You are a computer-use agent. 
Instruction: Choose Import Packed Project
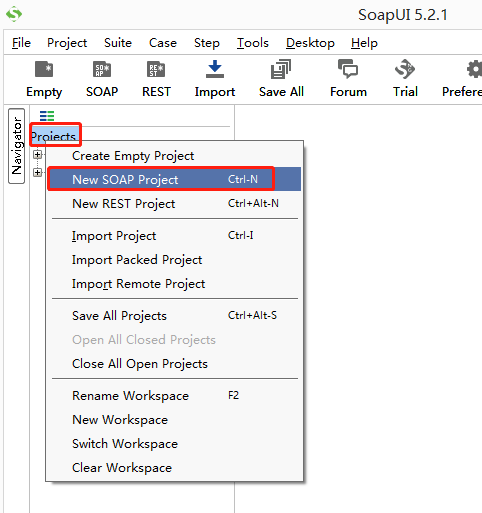[174, 260]
